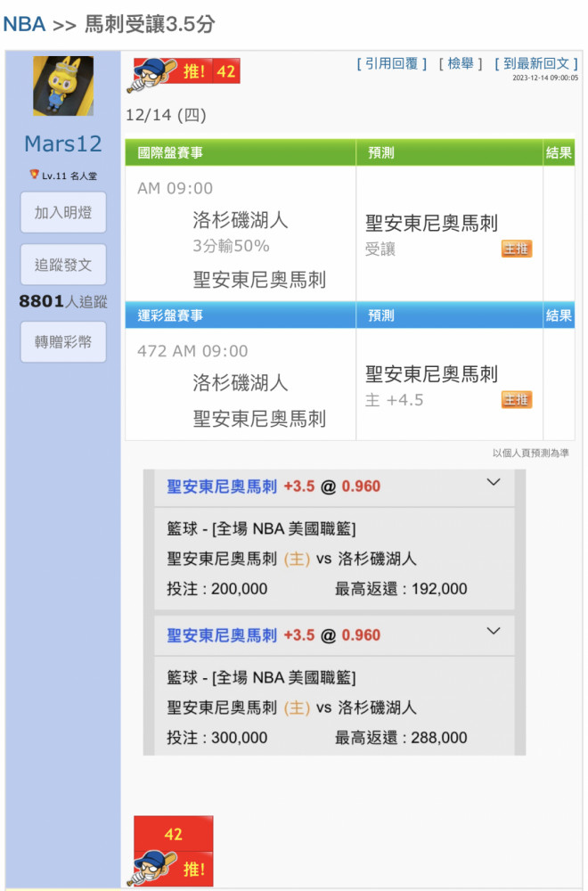The image size is (588, 891).
Task: Click 8801人追蹤 follower count
Action: click(x=63, y=301)
